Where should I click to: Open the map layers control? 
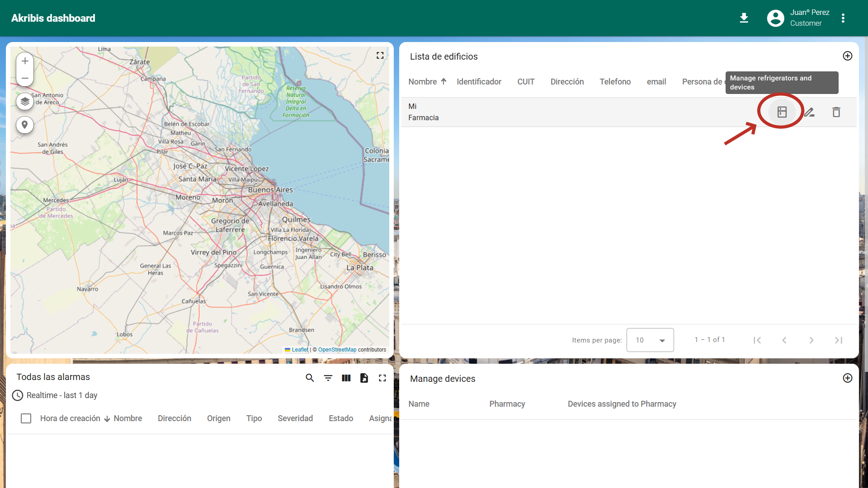point(25,101)
